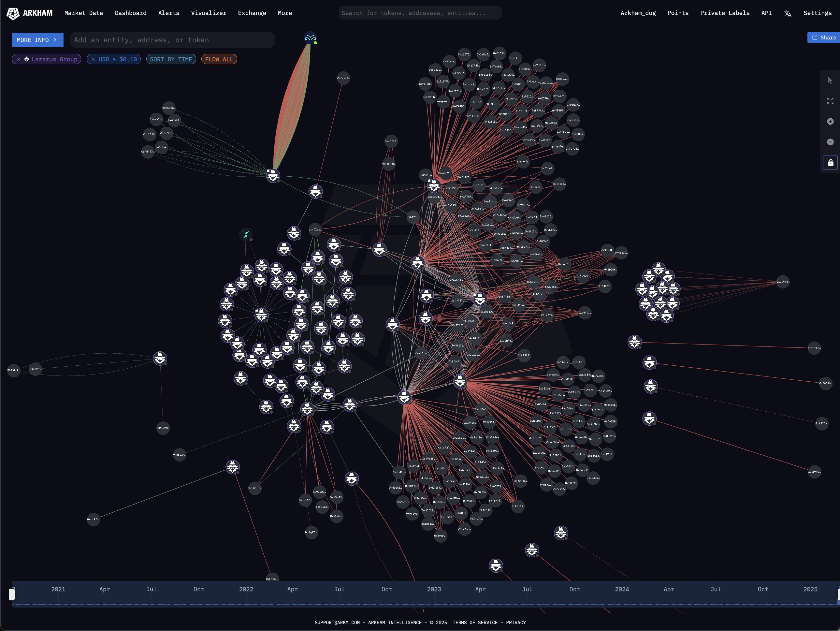This screenshot has width=840, height=631.
Task: Toggle the lock layout button
Action: [830, 163]
